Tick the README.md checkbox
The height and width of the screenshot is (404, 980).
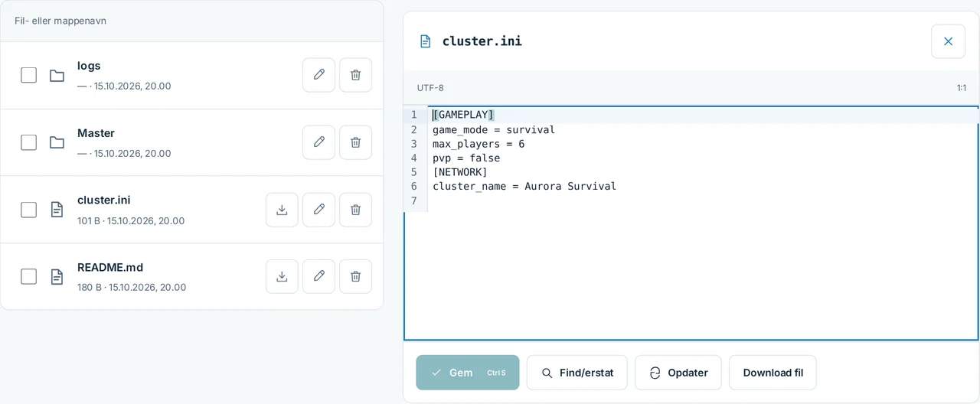(28, 276)
